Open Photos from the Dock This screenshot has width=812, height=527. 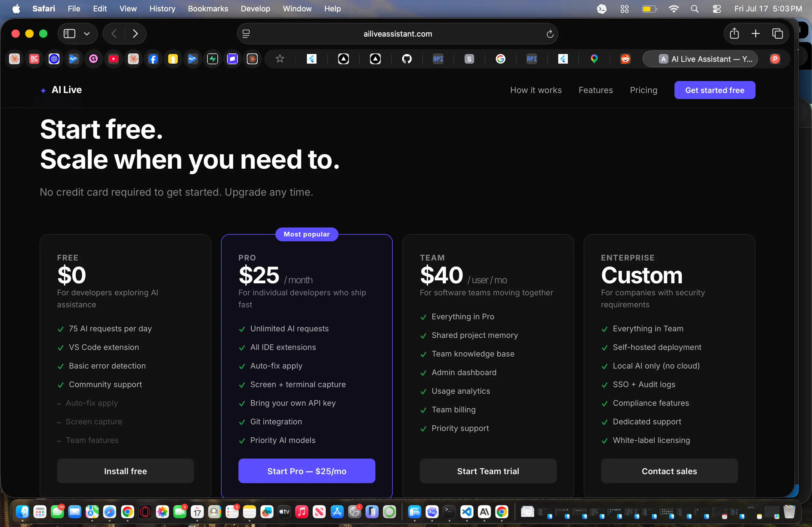(x=162, y=511)
